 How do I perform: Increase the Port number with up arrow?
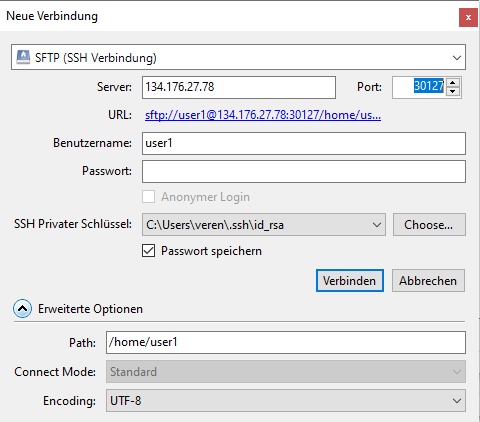pos(453,82)
